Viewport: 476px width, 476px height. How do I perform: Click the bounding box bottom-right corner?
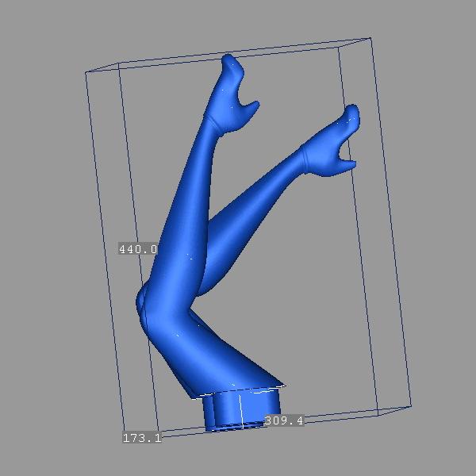410,405
